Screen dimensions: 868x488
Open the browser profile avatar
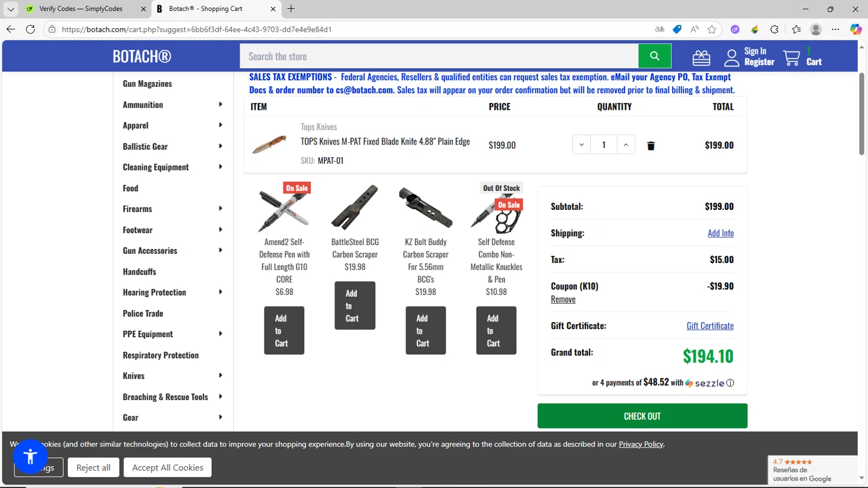pyautogui.click(x=816, y=29)
